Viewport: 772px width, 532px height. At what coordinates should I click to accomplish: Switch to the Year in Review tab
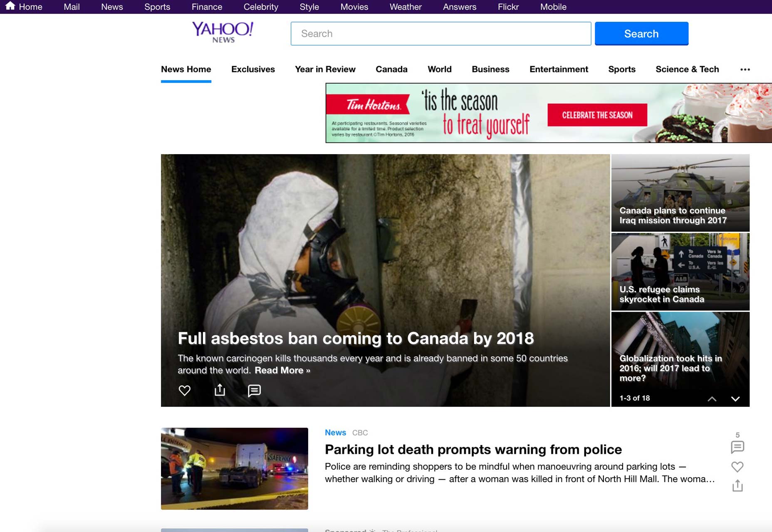tap(325, 69)
